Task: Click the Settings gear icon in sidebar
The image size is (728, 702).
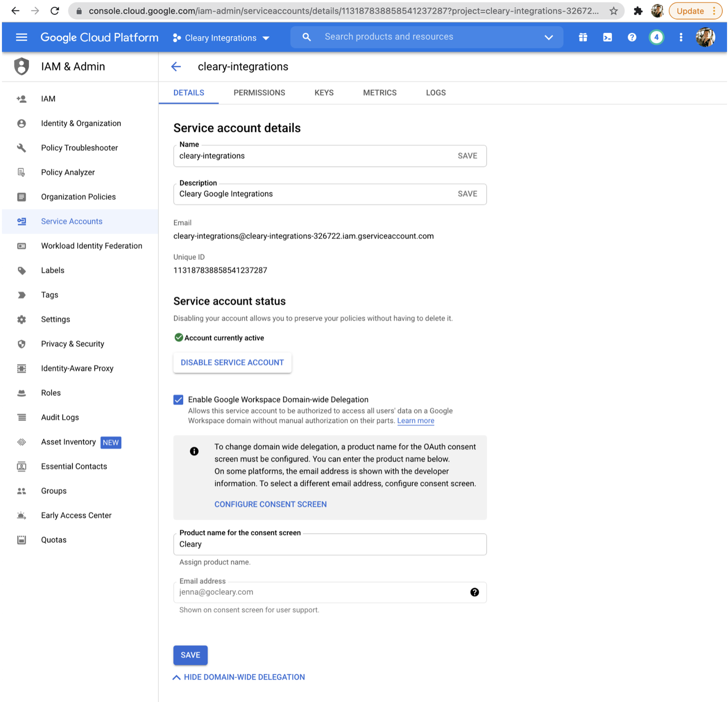Action: (21, 320)
